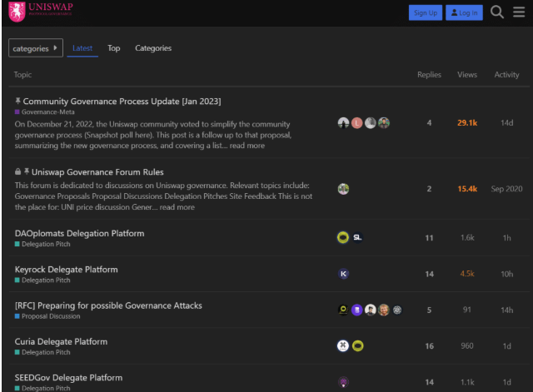Screen dimensions: 533x392
Task: Click the Sign Up button
Action: pos(426,13)
